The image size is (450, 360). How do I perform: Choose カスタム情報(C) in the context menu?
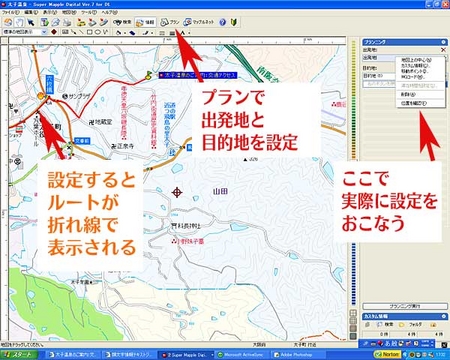[x=416, y=66]
